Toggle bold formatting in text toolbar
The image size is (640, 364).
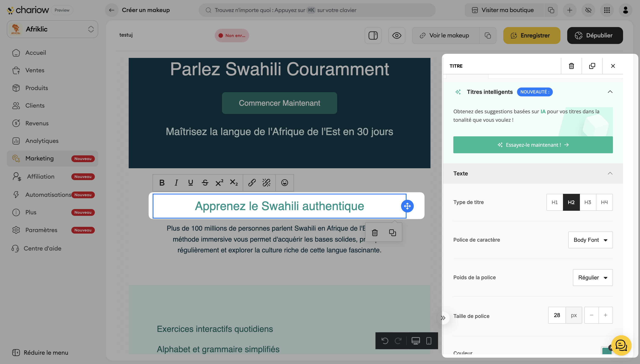point(162,183)
